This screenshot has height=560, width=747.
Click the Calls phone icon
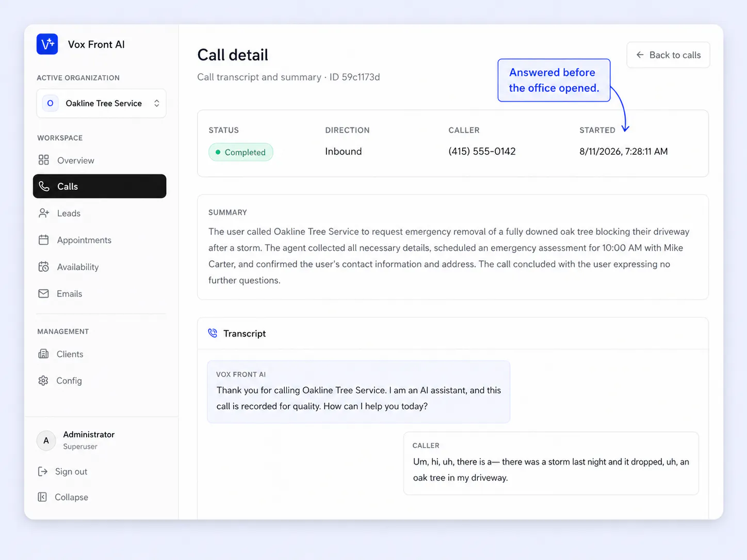click(x=44, y=186)
